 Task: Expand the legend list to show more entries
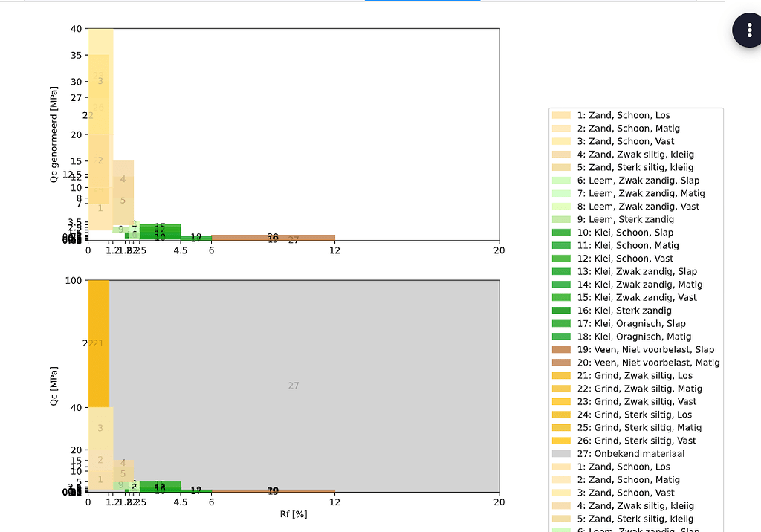tap(635, 528)
